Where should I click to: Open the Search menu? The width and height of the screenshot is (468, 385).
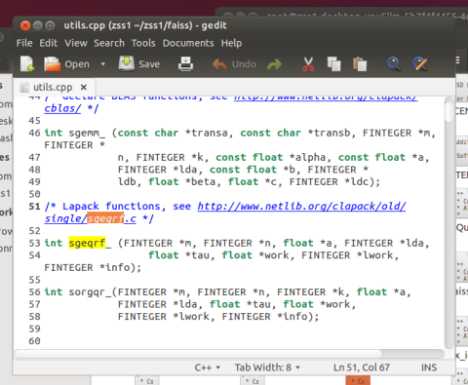pyautogui.click(x=109, y=43)
